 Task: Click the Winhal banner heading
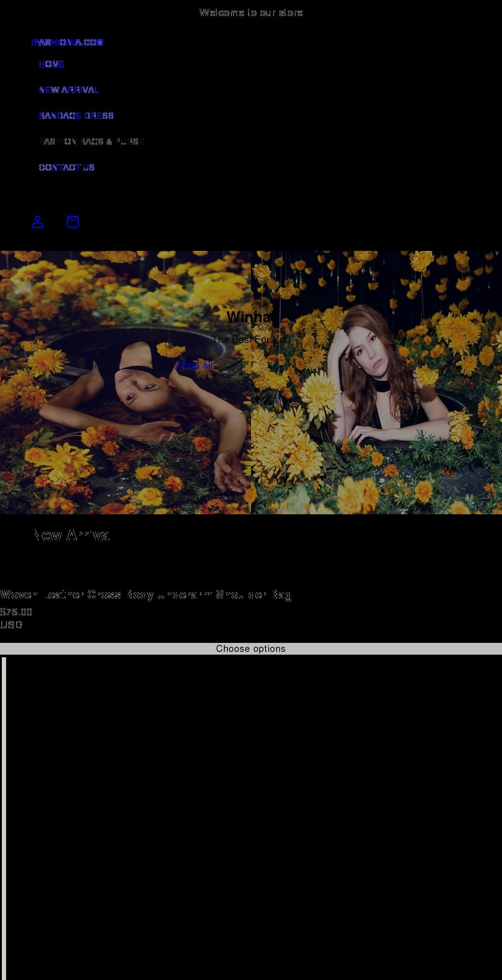[251, 317]
